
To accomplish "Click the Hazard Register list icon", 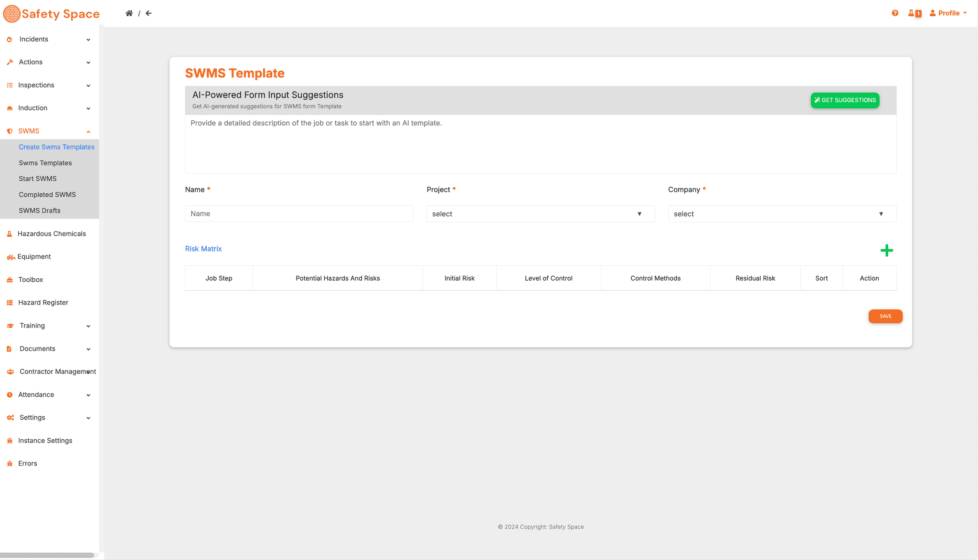I will click(x=10, y=303).
